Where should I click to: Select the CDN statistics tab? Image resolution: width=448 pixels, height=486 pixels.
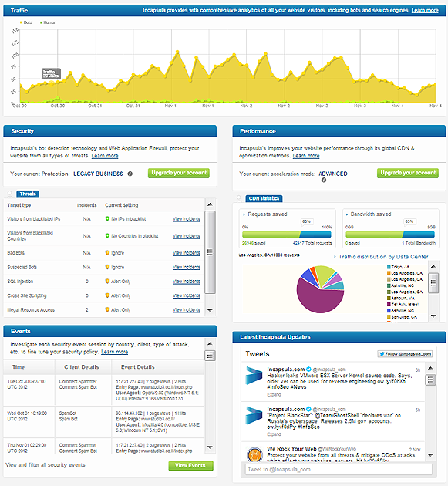(264, 198)
